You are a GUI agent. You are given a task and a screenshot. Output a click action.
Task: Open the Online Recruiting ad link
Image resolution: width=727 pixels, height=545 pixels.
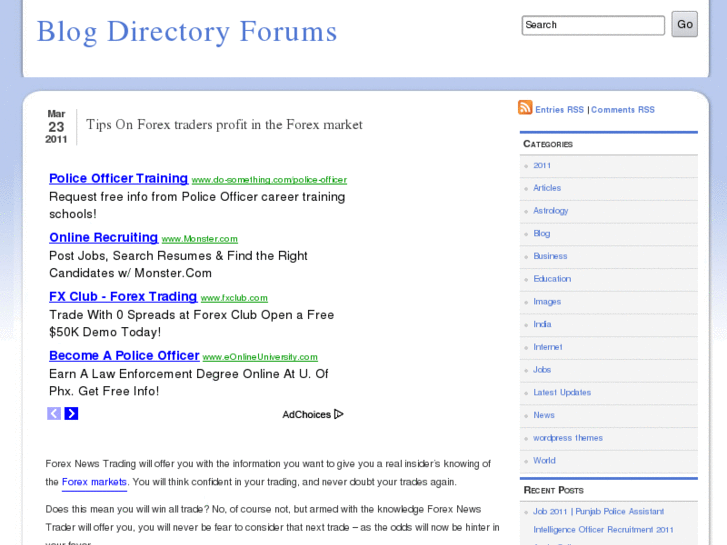click(103, 237)
